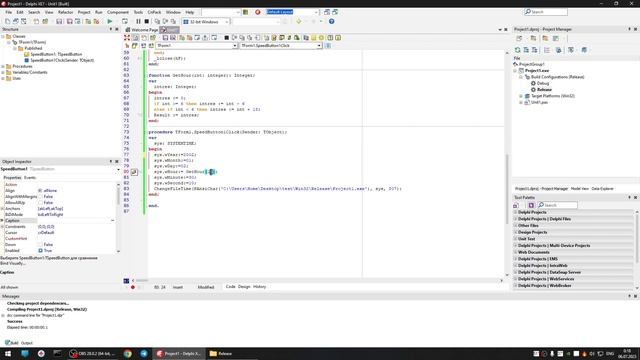The width and height of the screenshot is (640, 360).
Task: Expand the Procedures node in Structure
Action: (x=3, y=66)
